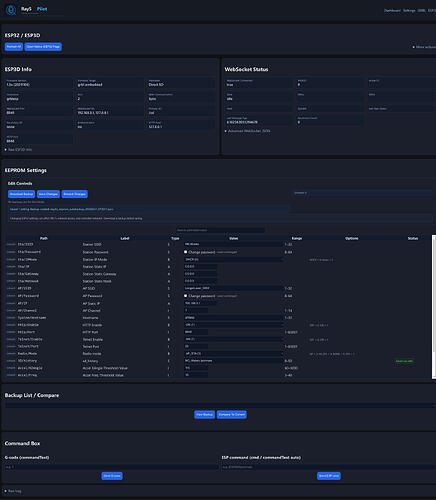This screenshot has width=436, height=500.
Task: Open the Settings nav link
Action: click(409, 11)
